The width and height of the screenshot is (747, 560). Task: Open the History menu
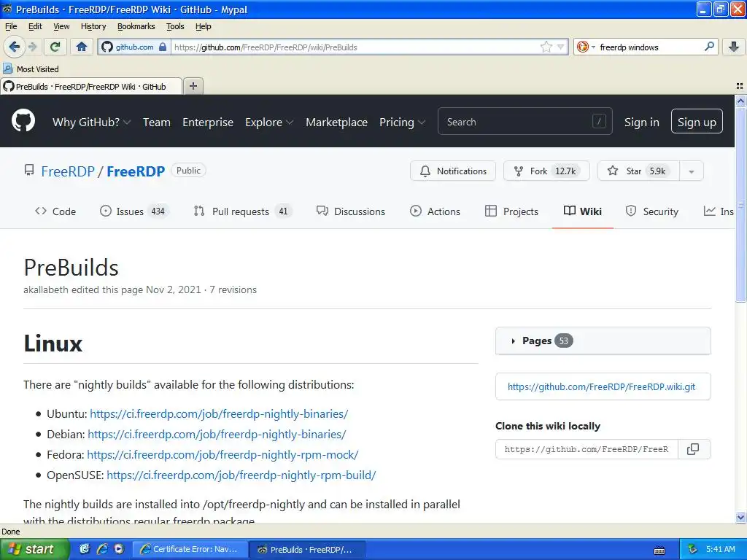coord(93,26)
